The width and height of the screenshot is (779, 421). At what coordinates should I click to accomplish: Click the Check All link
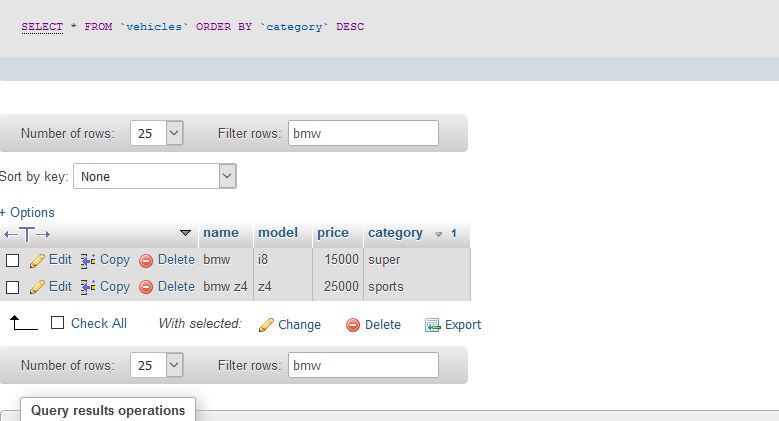(99, 324)
